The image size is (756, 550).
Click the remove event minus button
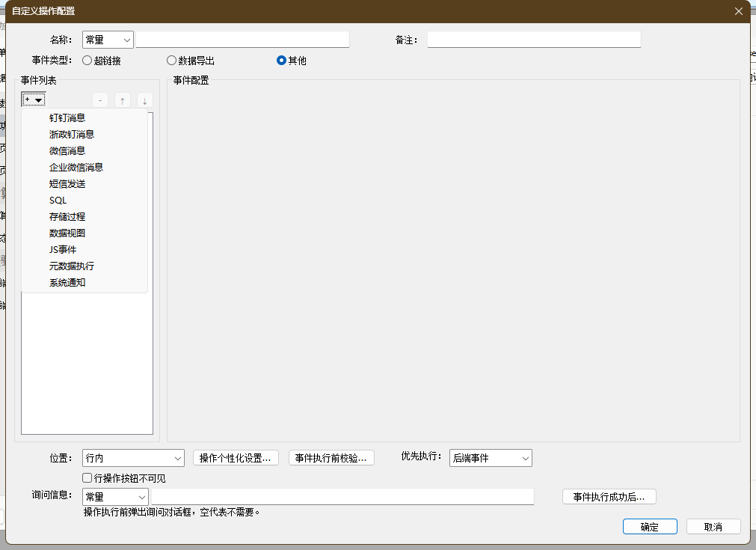click(x=100, y=100)
